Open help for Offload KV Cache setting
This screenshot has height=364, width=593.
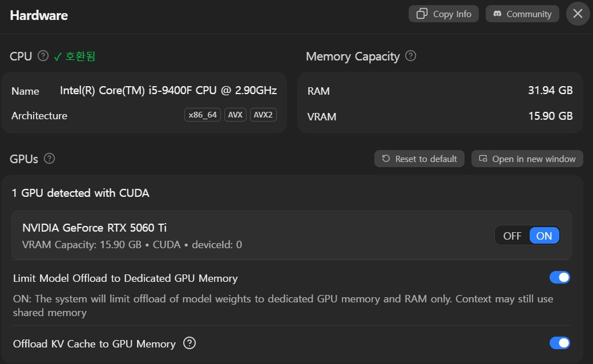tap(189, 343)
